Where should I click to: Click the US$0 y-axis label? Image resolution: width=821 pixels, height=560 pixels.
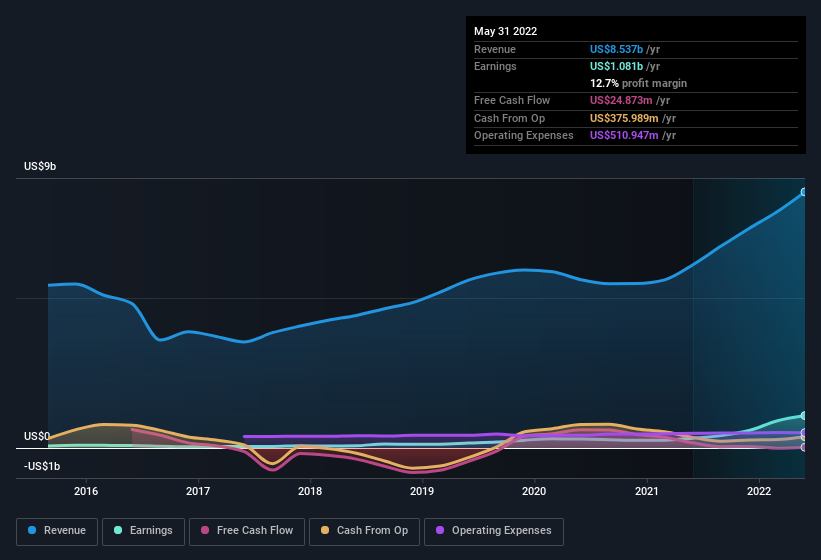click(37, 436)
